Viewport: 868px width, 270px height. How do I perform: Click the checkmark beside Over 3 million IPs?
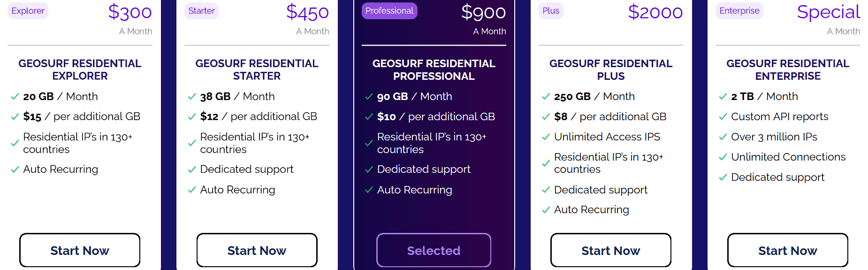point(723,137)
